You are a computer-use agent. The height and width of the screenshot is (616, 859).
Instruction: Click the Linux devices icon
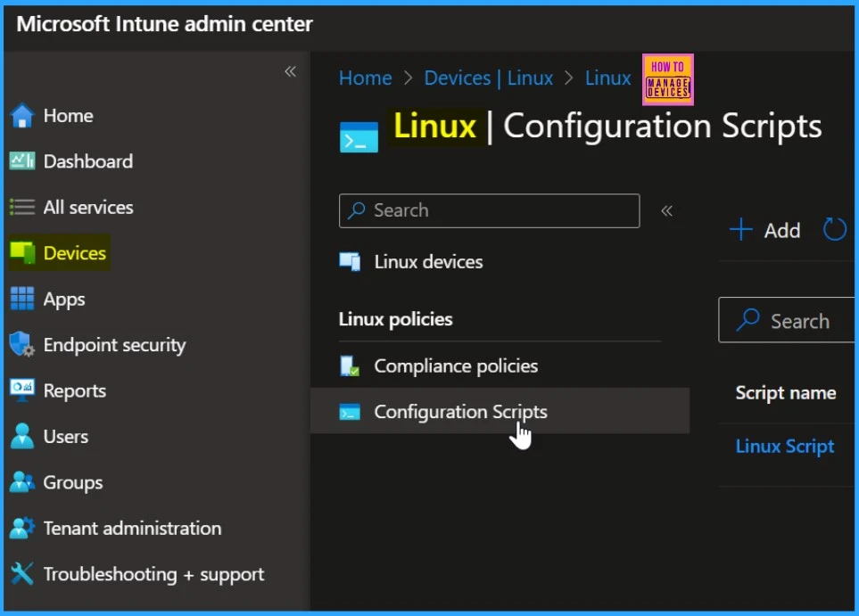pyautogui.click(x=350, y=262)
